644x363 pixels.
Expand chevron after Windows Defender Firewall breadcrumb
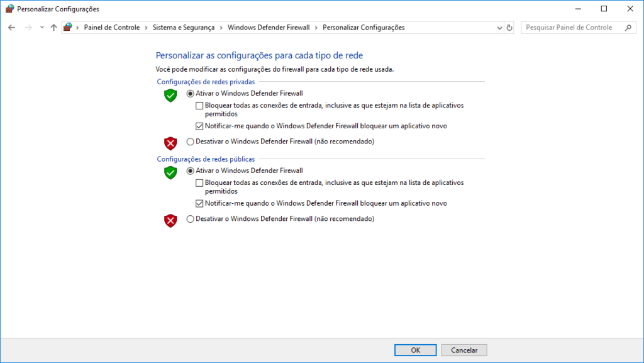(316, 28)
